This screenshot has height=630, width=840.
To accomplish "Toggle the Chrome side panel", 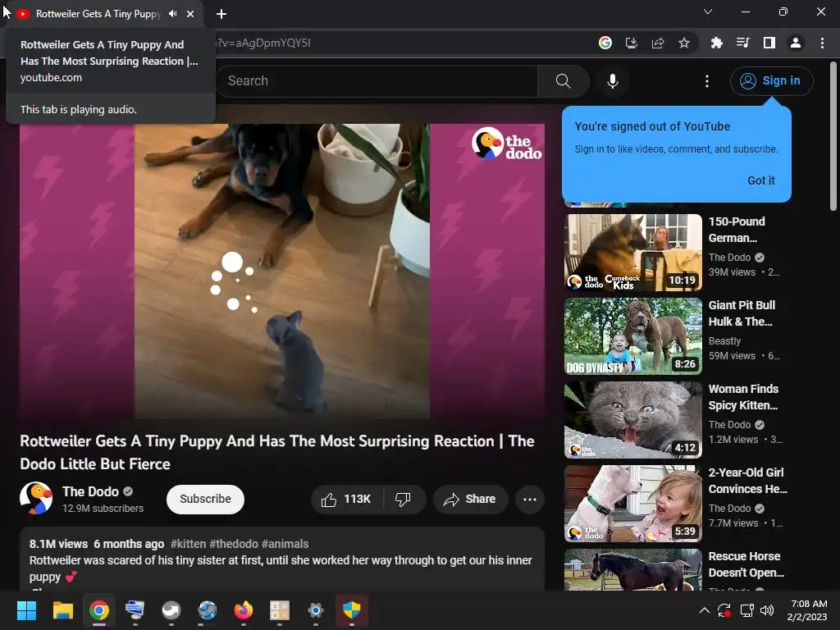I will pyautogui.click(x=769, y=43).
